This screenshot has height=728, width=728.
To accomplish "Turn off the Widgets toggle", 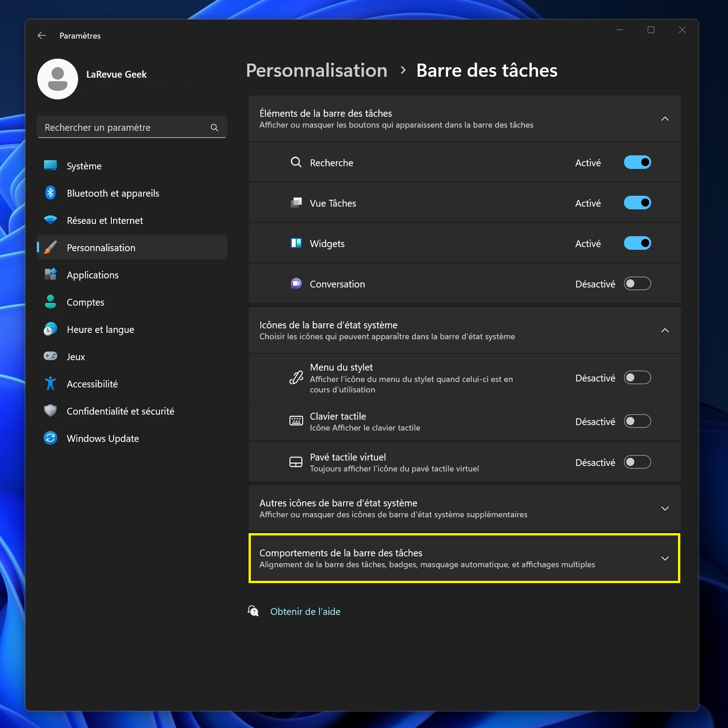I will click(637, 243).
